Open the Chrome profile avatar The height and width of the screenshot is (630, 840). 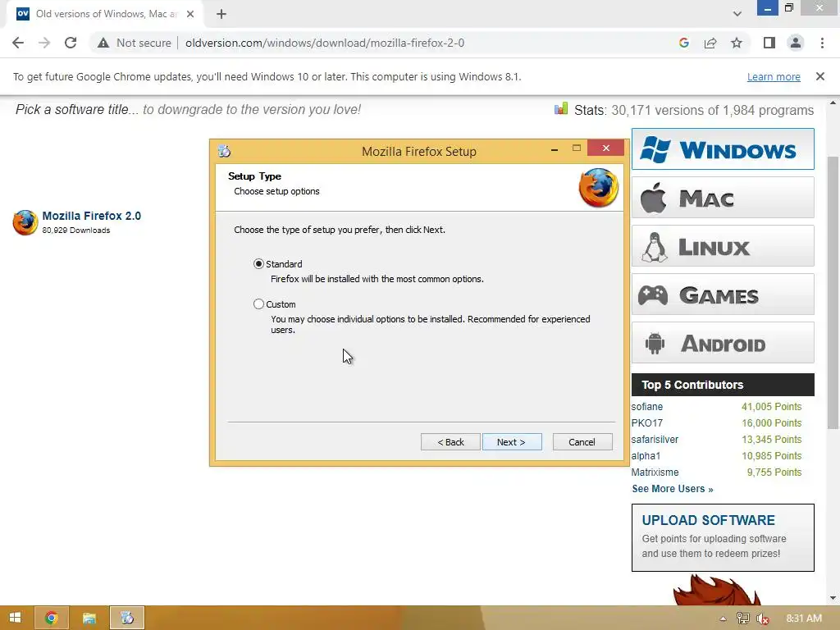796,43
